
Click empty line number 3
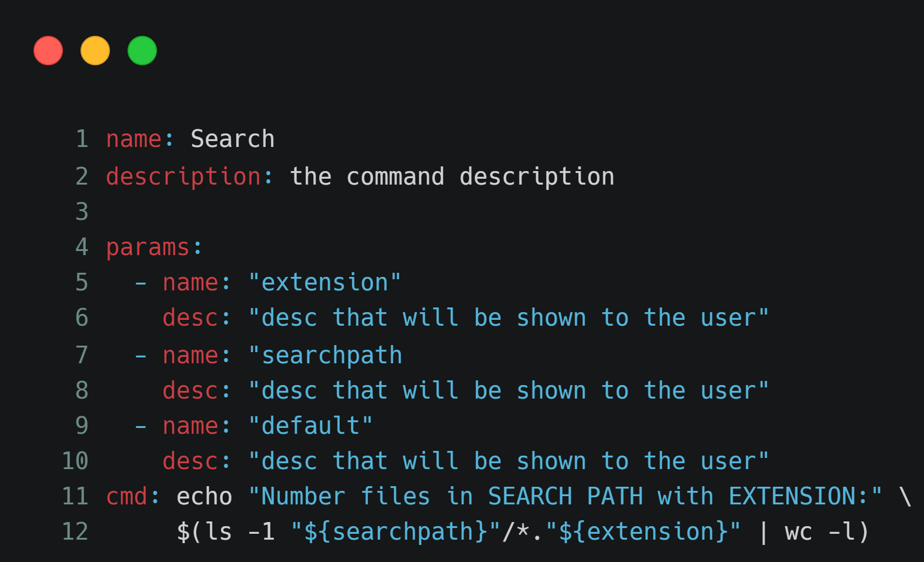[82, 212]
